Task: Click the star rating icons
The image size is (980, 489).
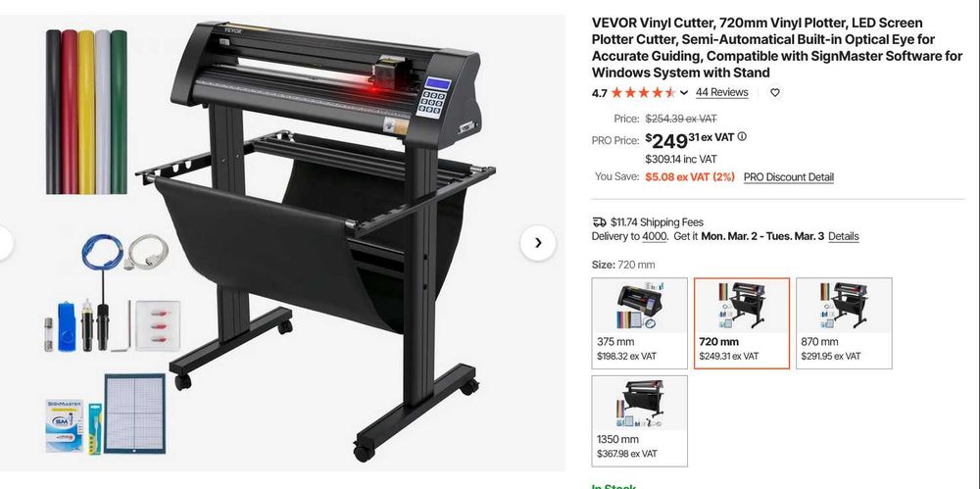Action: 643,92
